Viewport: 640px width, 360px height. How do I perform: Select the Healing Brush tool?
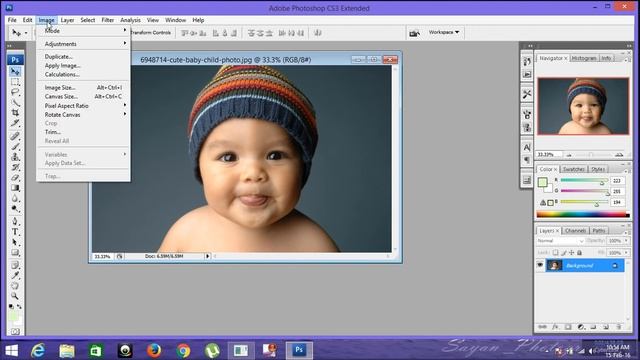[16, 136]
